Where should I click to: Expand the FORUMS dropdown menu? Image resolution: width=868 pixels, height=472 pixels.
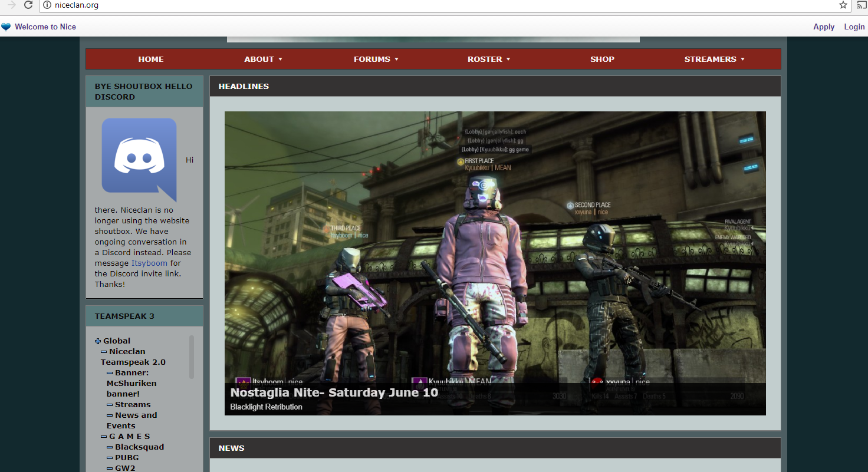[x=376, y=59]
